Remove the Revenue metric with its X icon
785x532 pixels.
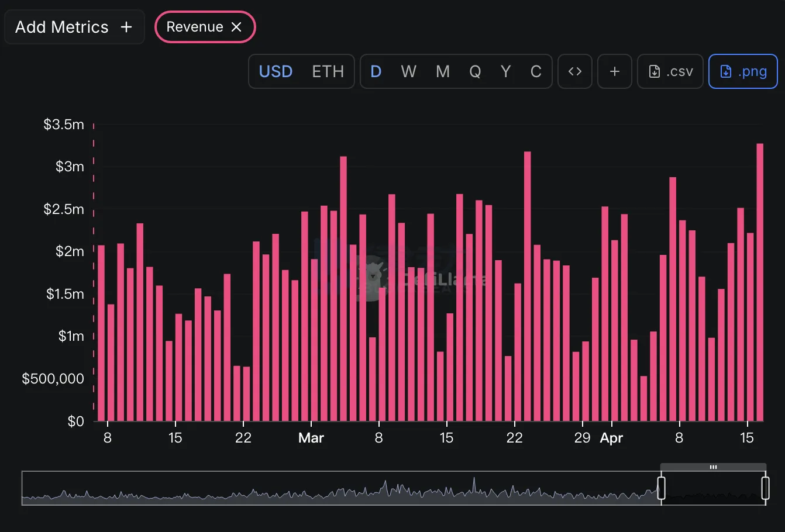coord(236,27)
